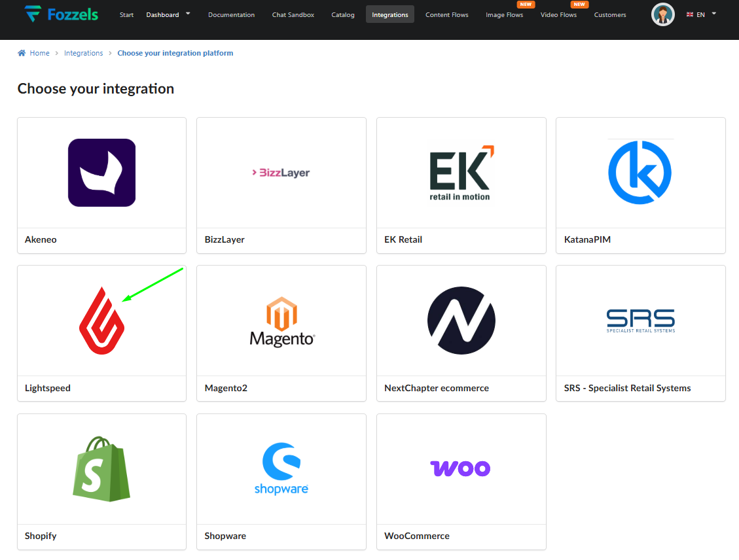
Task: Select the SRS Specialist Retail Systems logo
Action: click(x=641, y=321)
